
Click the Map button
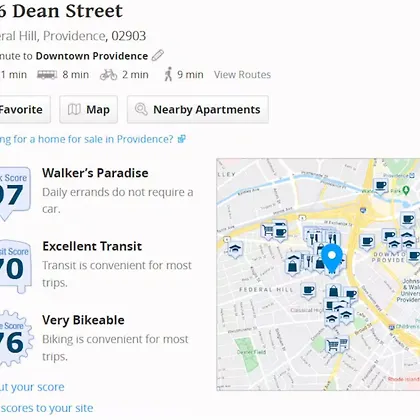pos(89,109)
